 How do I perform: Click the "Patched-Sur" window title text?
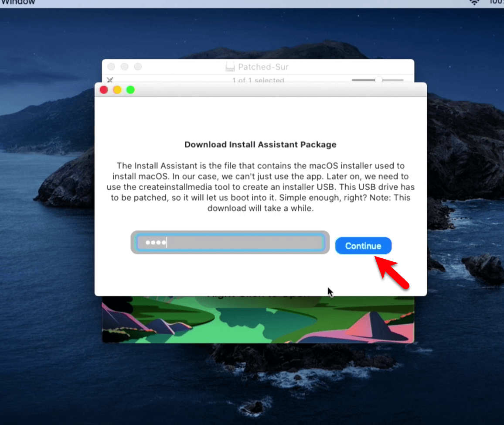(x=263, y=67)
